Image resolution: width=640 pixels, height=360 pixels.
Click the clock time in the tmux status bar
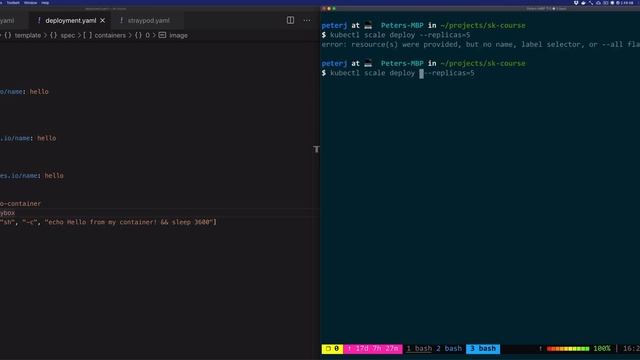click(631, 349)
